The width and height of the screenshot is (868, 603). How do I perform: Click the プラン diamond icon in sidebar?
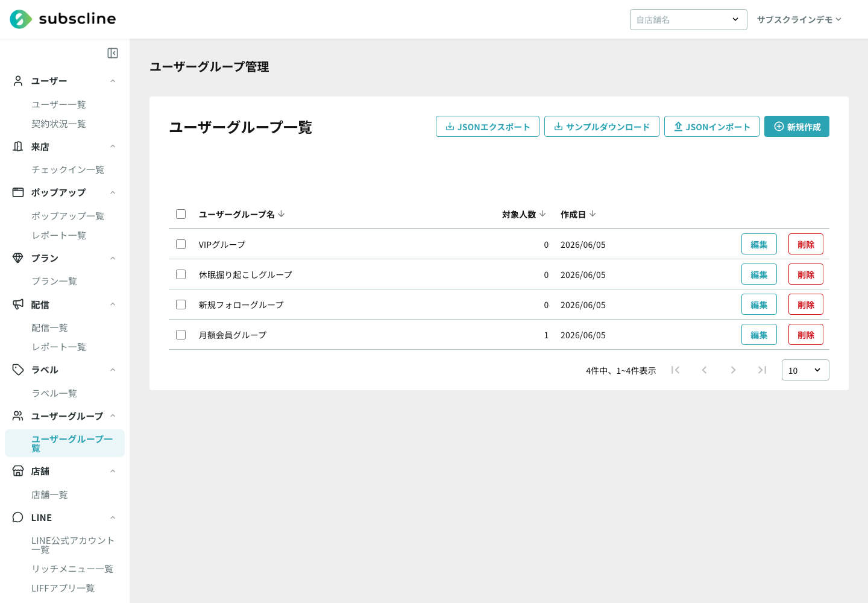pos(18,258)
